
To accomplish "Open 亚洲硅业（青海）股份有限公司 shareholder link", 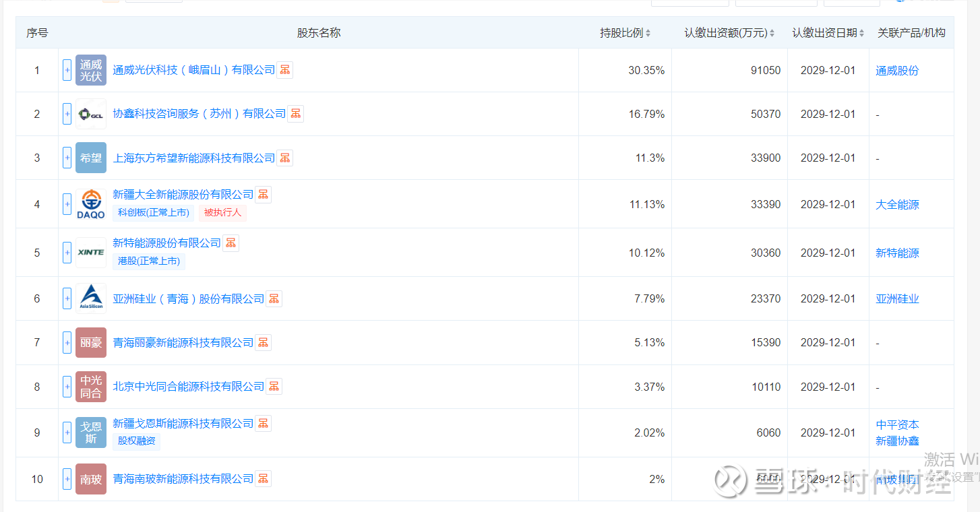I will pyautogui.click(x=189, y=299).
